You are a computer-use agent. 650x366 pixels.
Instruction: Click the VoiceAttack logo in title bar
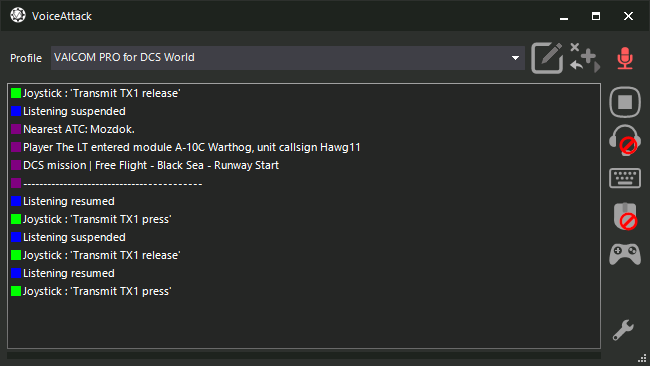pyautogui.click(x=18, y=15)
